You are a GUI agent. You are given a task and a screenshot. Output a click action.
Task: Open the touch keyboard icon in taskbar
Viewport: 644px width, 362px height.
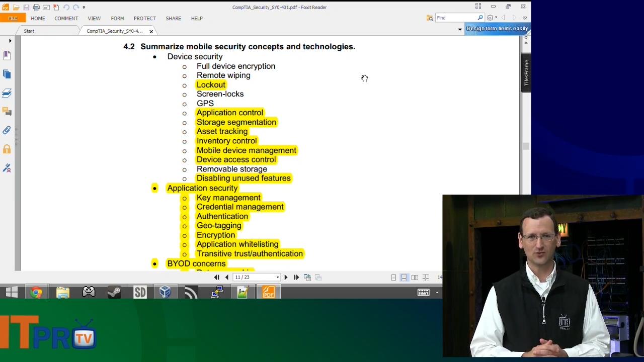point(423,292)
